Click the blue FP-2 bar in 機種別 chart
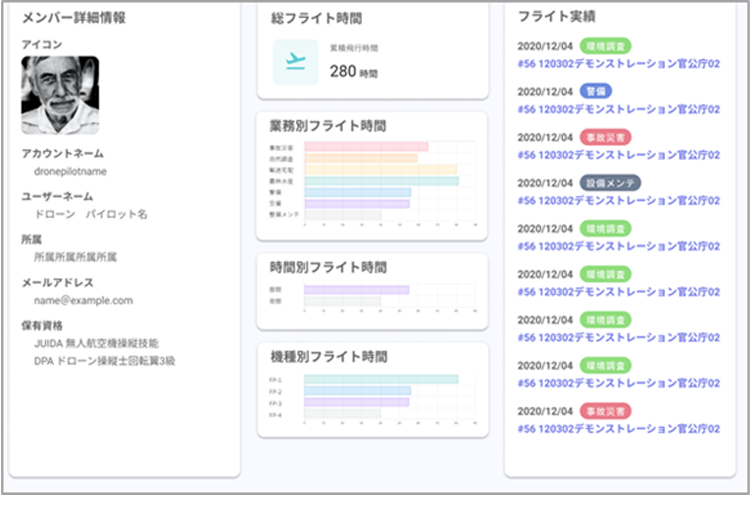750x532 pixels. click(358, 391)
